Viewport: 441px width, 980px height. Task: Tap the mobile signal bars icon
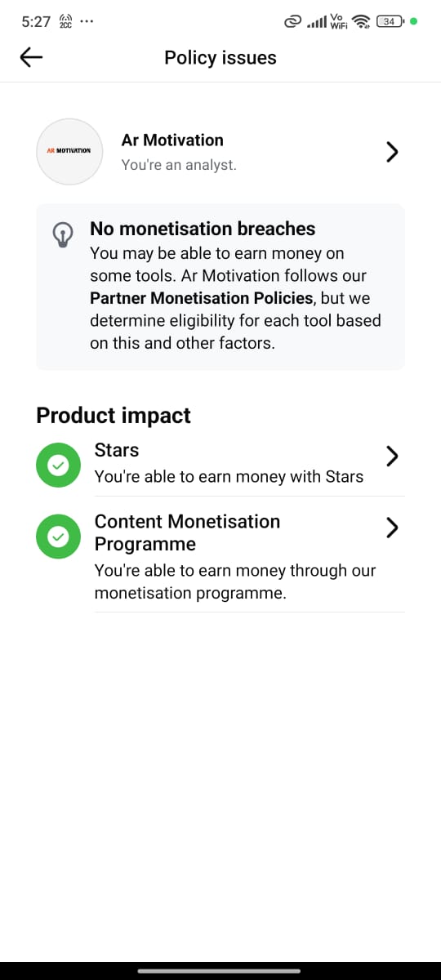point(316,21)
